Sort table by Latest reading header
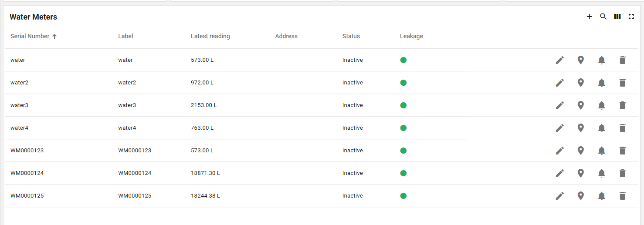This screenshot has height=225, width=644. pos(210,37)
